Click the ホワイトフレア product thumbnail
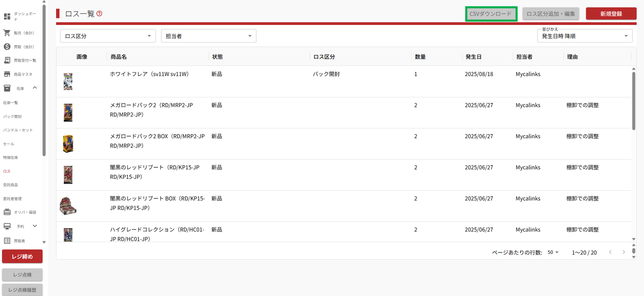This screenshot has width=644, height=296. tap(68, 82)
